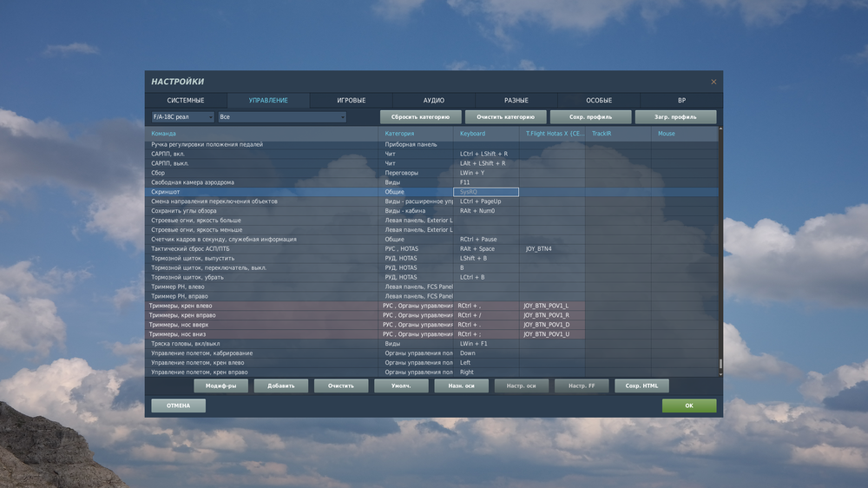This screenshot has height=488, width=868.
Task: Cancel changes with ОТМЕНА button
Action: (x=178, y=406)
